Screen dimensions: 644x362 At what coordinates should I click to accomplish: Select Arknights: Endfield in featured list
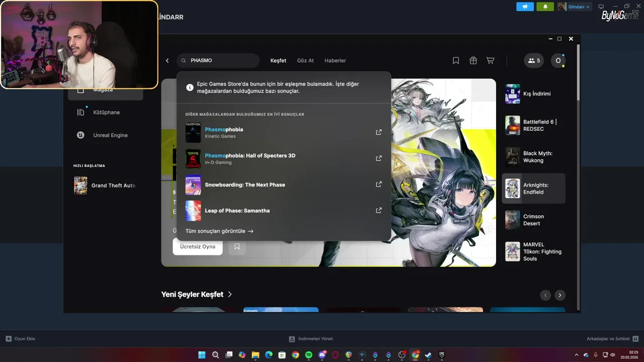pyautogui.click(x=534, y=189)
